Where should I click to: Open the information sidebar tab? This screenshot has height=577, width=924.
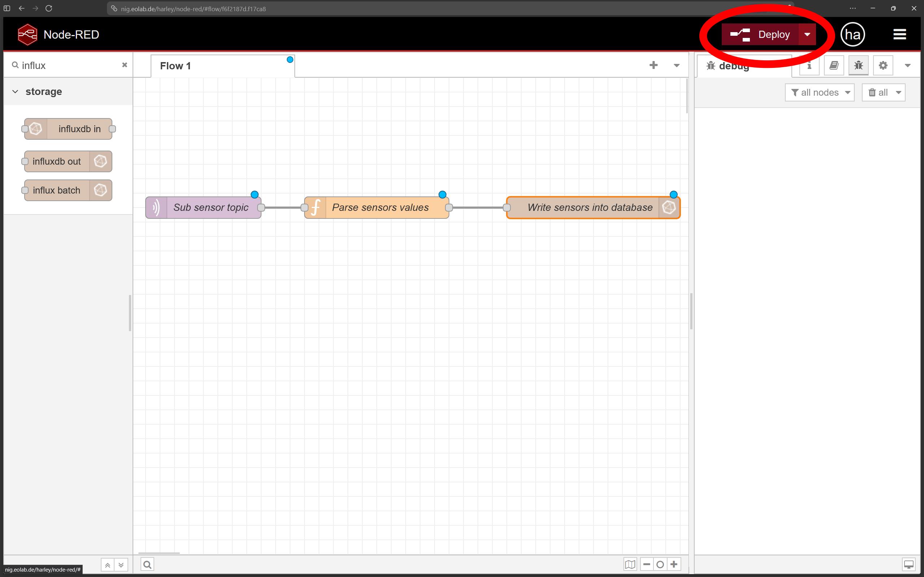coord(809,66)
